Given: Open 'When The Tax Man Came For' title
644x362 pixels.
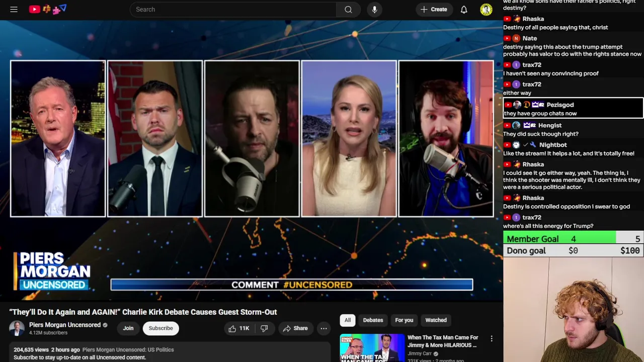Looking at the screenshot, I should [x=443, y=341].
